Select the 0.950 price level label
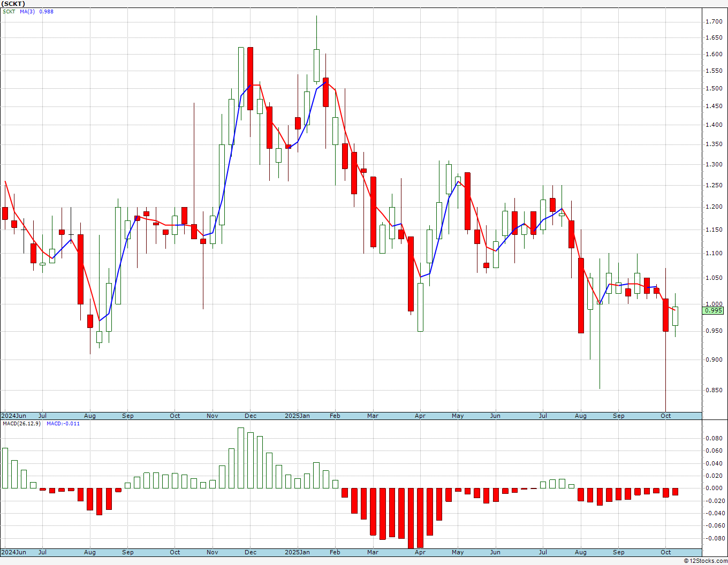Viewport: 728px width, 565px height. point(714,331)
